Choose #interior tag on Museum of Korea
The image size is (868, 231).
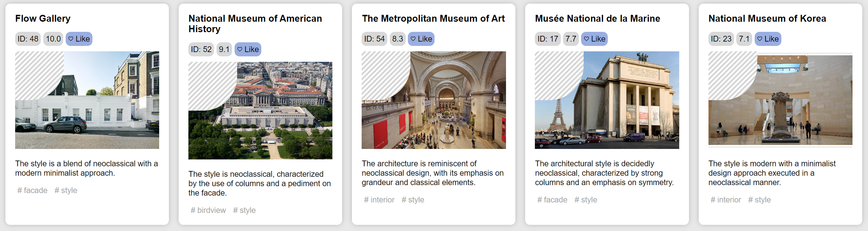click(726, 200)
